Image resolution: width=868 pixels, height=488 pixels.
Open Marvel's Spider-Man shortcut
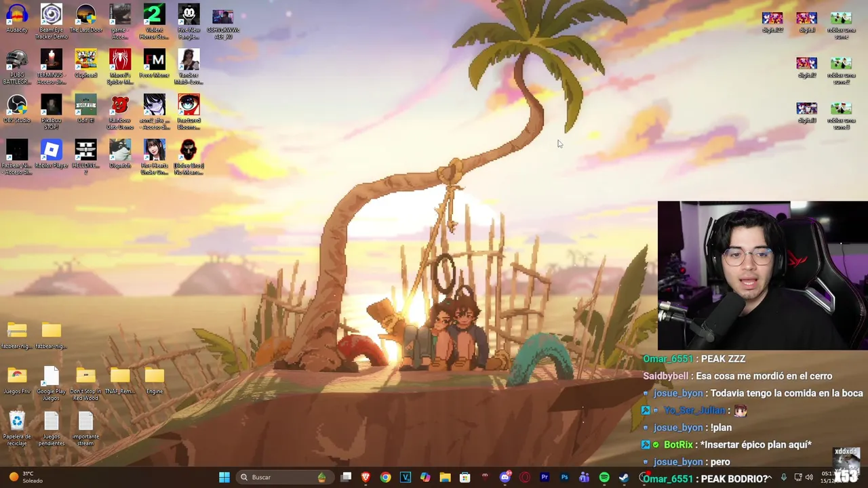[x=120, y=68]
